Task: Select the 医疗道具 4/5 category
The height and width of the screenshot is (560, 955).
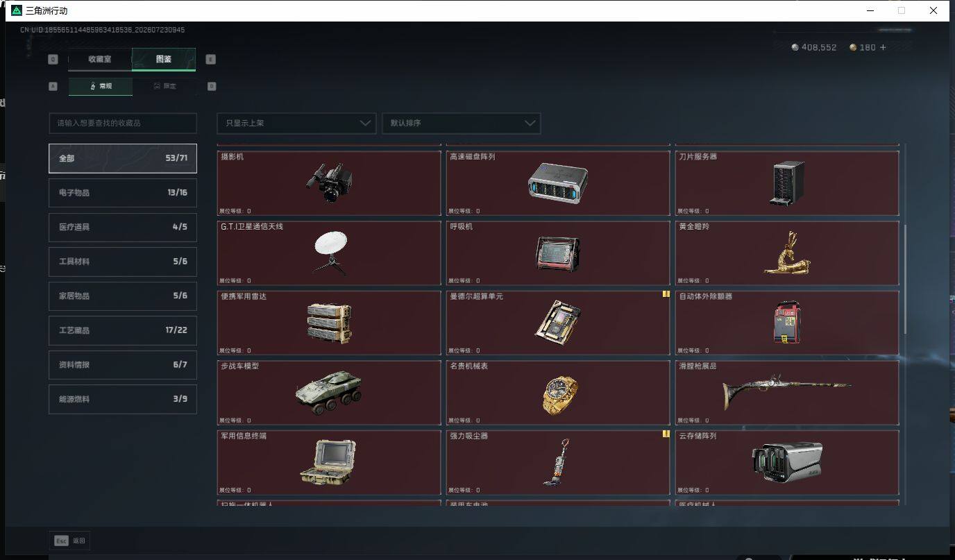Action: coord(123,227)
